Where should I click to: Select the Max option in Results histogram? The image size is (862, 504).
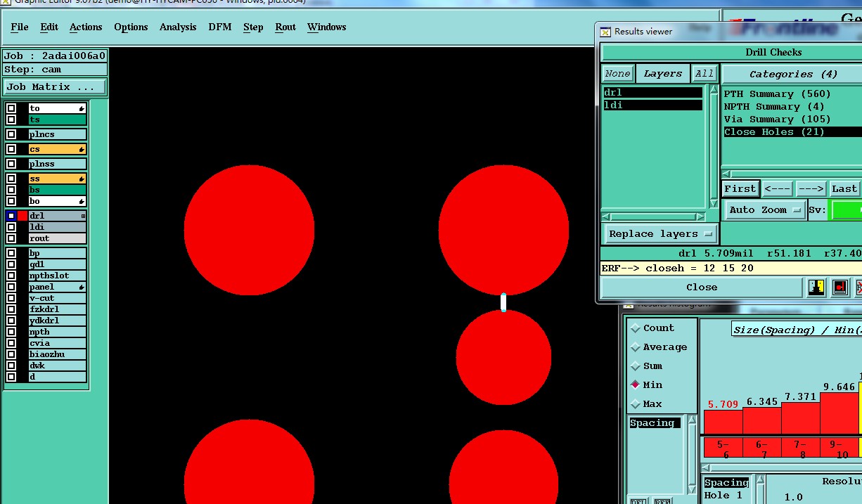[x=636, y=404]
